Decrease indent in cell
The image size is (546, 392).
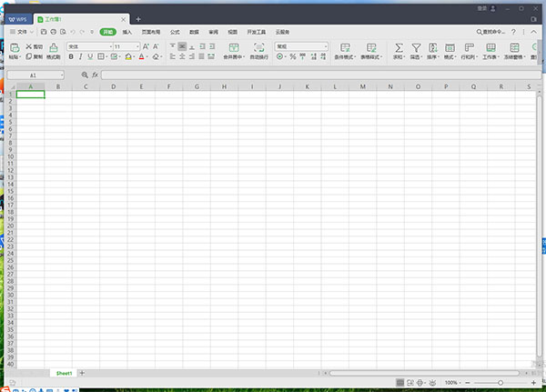(202, 46)
